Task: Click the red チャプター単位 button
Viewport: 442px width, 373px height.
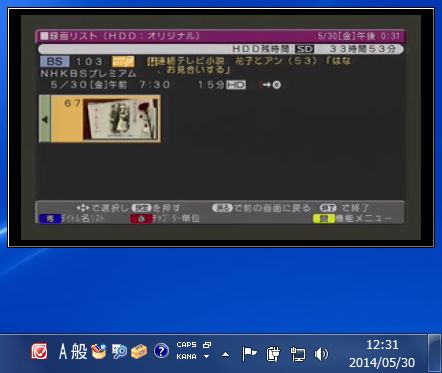Action: click(165, 219)
